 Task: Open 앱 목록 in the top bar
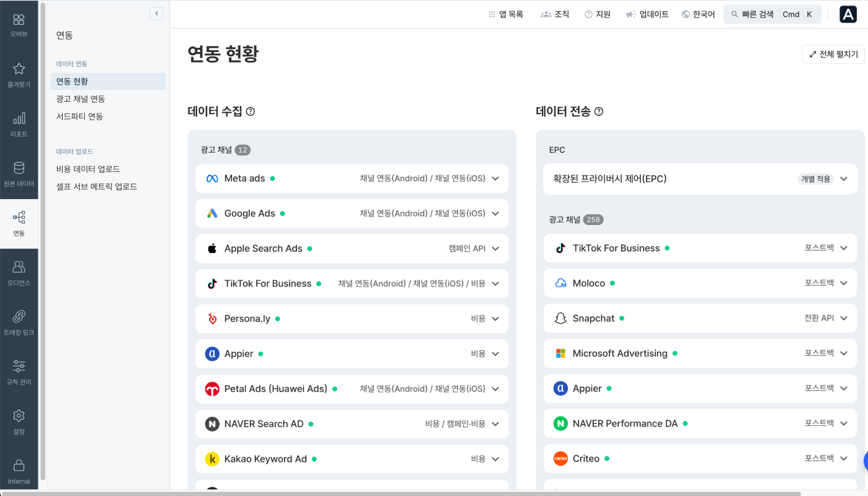point(506,14)
